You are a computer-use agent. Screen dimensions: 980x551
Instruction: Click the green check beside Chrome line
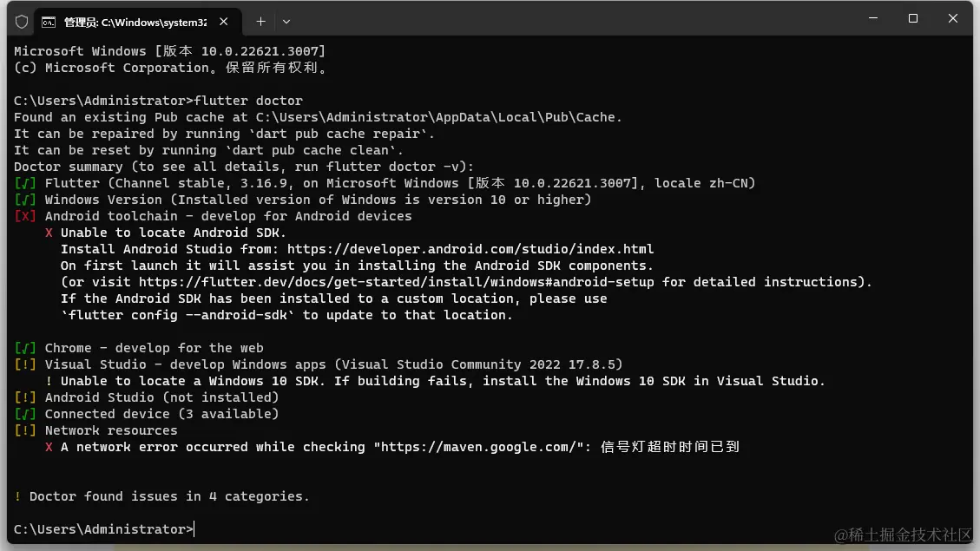coord(25,348)
